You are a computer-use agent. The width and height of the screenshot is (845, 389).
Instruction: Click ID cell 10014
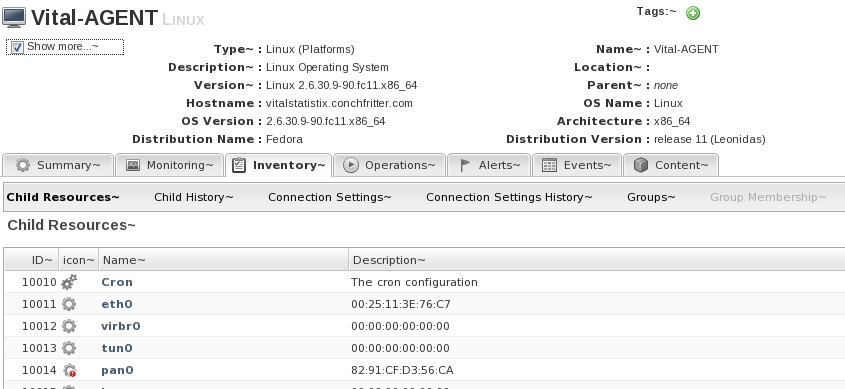pyautogui.click(x=39, y=371)
